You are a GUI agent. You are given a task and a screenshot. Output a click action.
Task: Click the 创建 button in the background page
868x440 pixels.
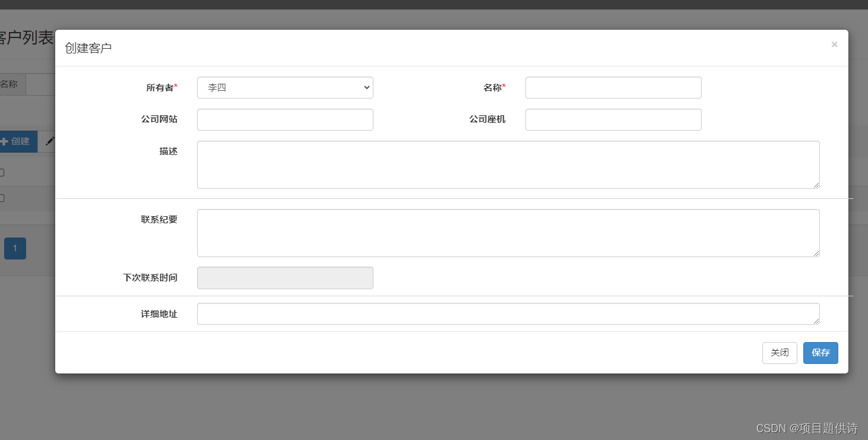tap(18, 141)
